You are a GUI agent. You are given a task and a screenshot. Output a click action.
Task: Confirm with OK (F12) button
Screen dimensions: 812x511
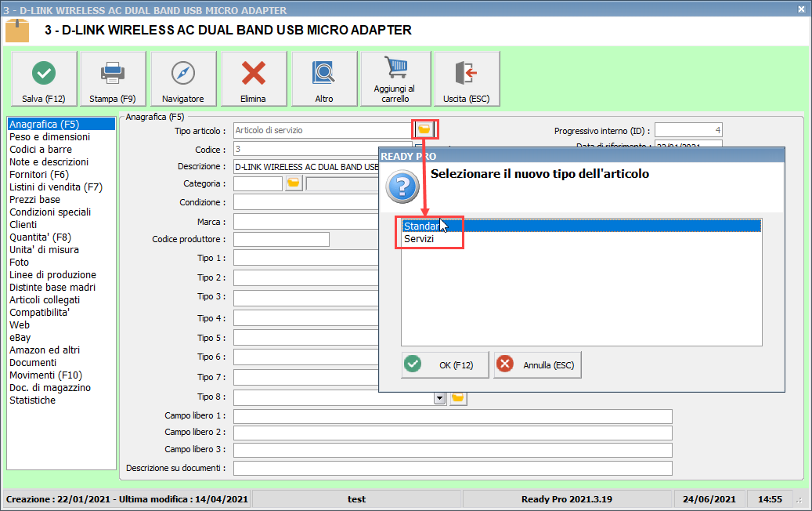(445, 365)
